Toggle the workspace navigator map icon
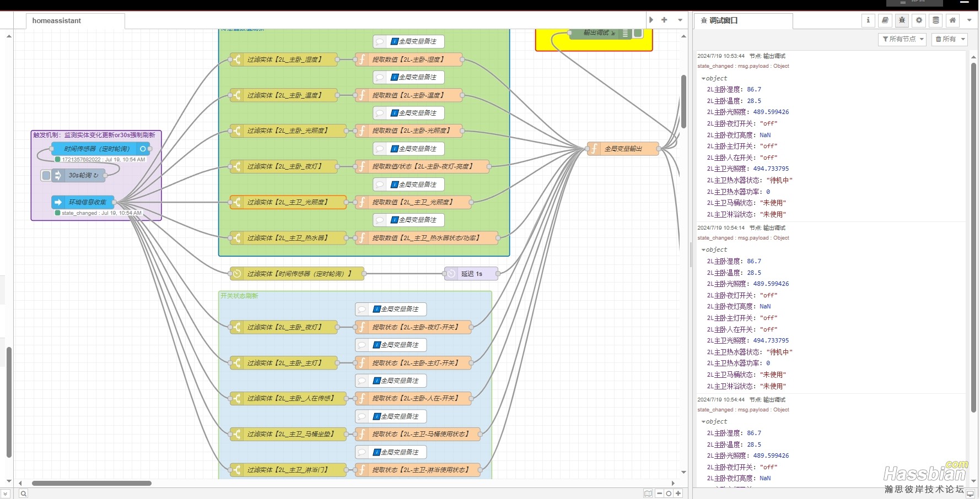Viewport: 980px width, 499px height. click(x=648, y=493)
